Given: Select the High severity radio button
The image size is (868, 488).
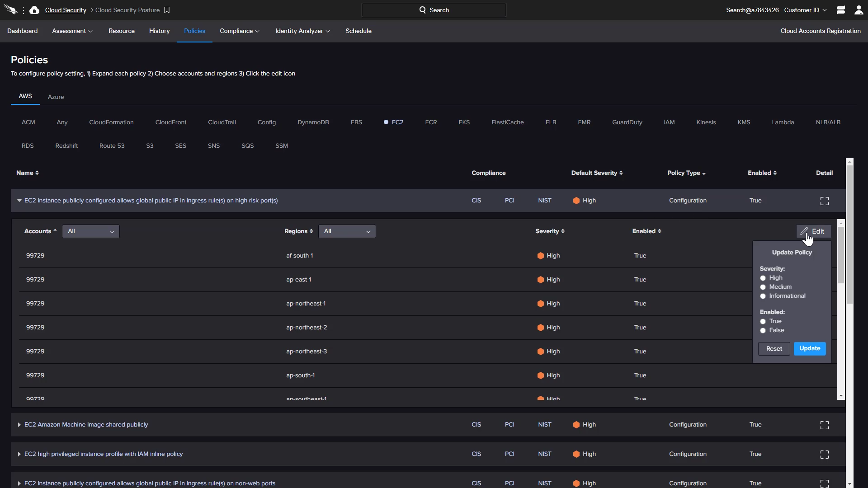Looking at the screenshot, I should (763, 278).
